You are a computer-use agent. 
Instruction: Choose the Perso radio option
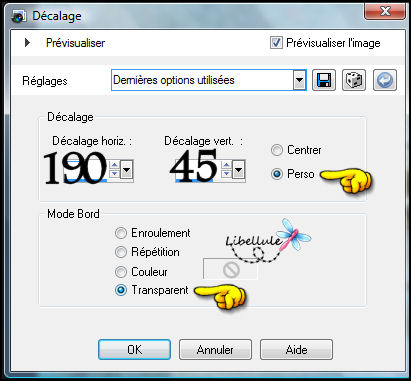point(277,174)
